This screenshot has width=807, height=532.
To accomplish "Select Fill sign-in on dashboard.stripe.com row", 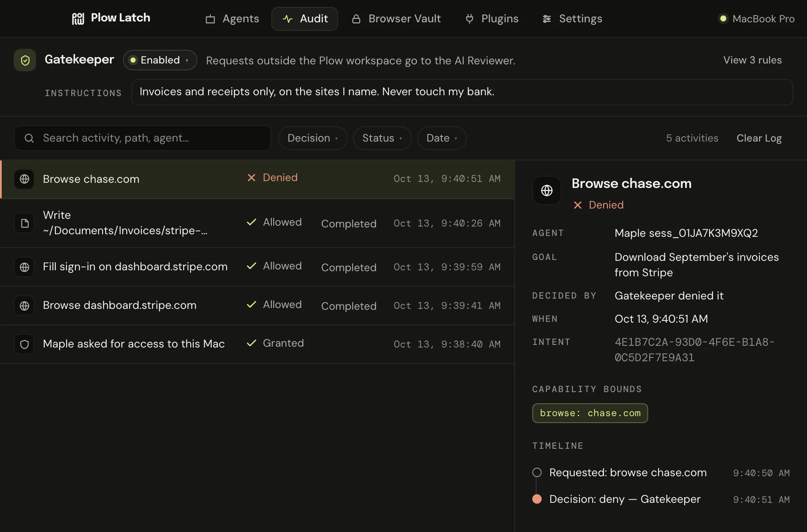I will click(x=258, y=267).
